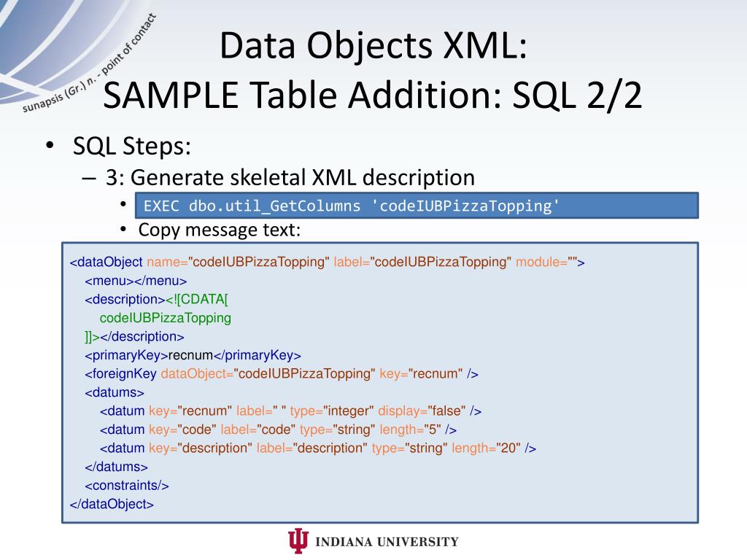The width and height of the screenshot is (747, 560).
Task: Click the primaryKey recnum line
Action: point(193,355)
